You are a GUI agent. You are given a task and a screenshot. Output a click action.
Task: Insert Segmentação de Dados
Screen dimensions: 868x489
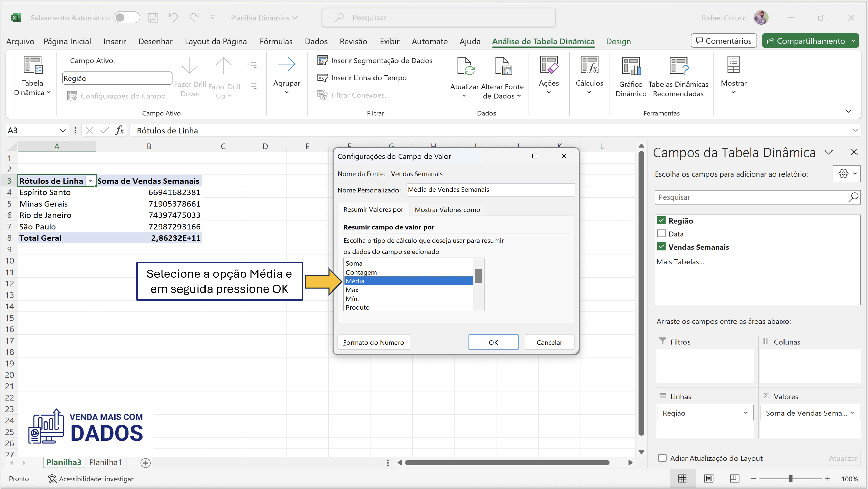[x=375, y=60]
